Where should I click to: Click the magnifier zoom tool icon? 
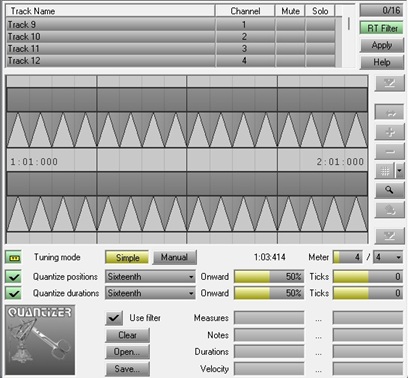coord(389,190)
